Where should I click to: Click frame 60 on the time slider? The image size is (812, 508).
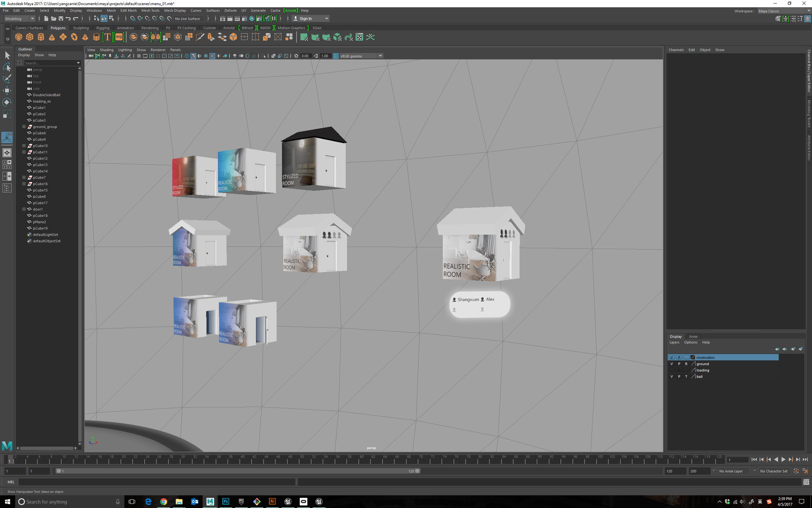click(x=362, y=459)
